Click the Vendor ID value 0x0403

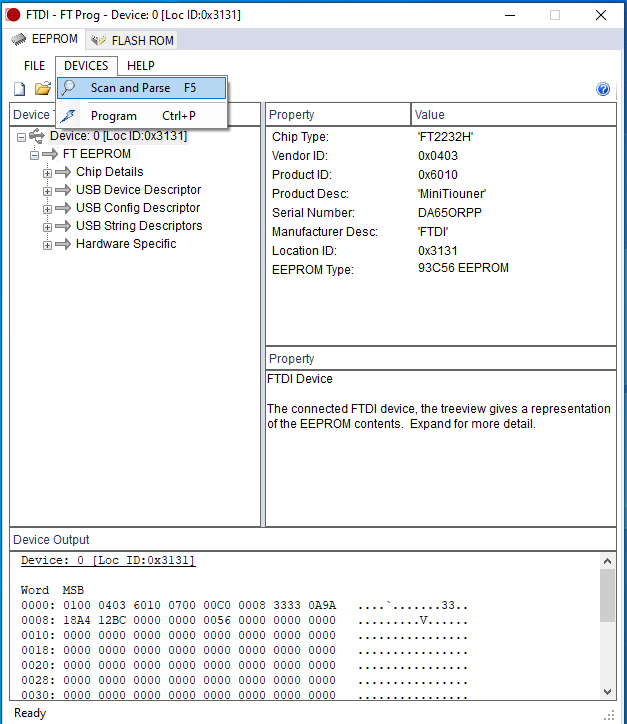click(x=438, y=156)
